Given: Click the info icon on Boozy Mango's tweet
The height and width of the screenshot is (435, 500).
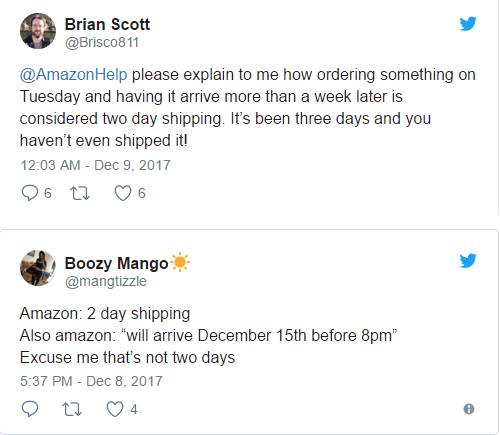Looking at the screenshot, I should coord(469,409).
